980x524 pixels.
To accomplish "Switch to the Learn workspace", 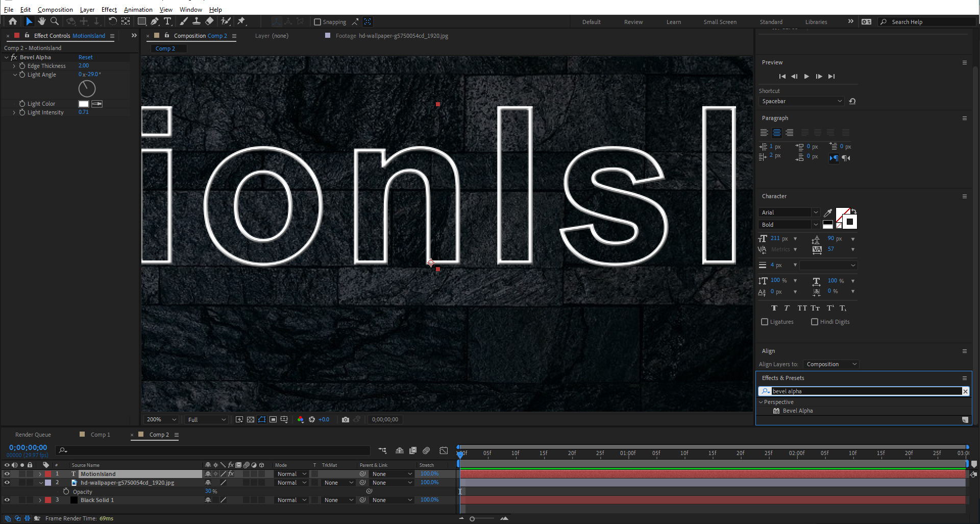I will pos(673,22).
